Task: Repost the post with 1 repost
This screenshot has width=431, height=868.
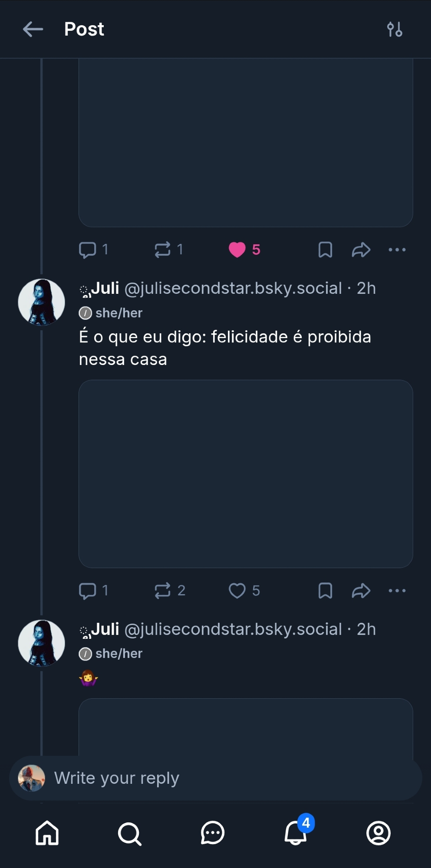Action: tap(163, 250)
